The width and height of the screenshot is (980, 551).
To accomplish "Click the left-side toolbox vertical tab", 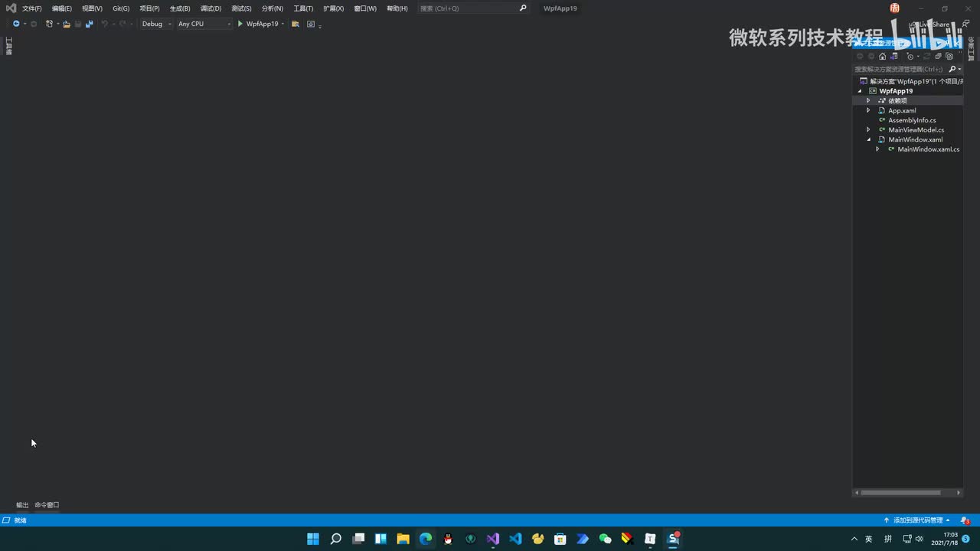I will coord(8,46).
